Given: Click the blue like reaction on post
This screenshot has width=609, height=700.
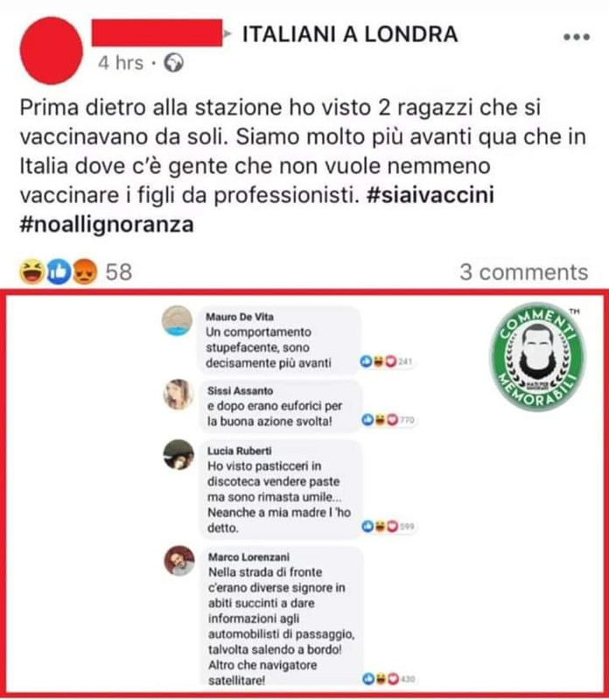Looking at the screenshot, I should tap(59, 272).
